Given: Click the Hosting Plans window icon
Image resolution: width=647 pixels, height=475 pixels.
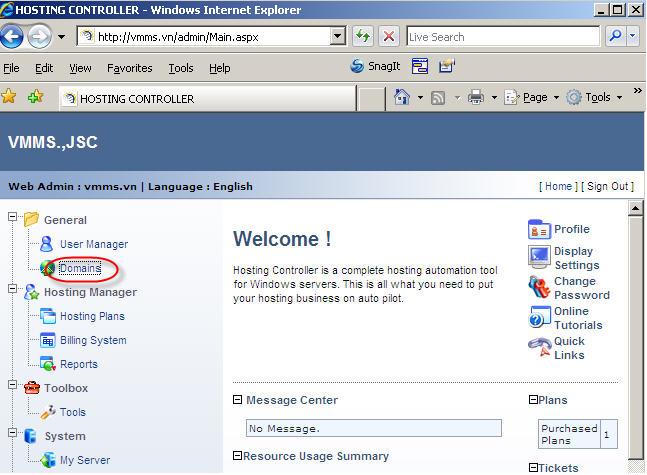Looking at the screenshot, I should click(x=47, y=316).
